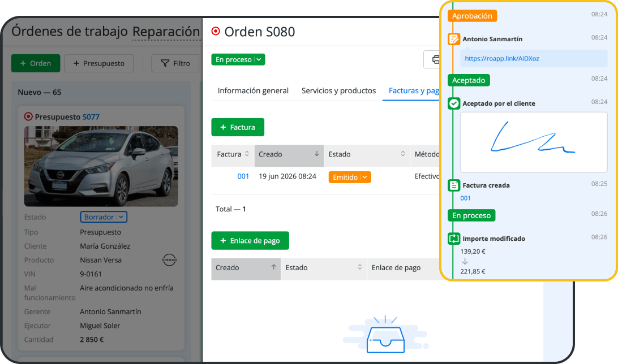The image size is (618, 364).
Task: Open the En proceso status dropdown
Action: pos(238,59)
